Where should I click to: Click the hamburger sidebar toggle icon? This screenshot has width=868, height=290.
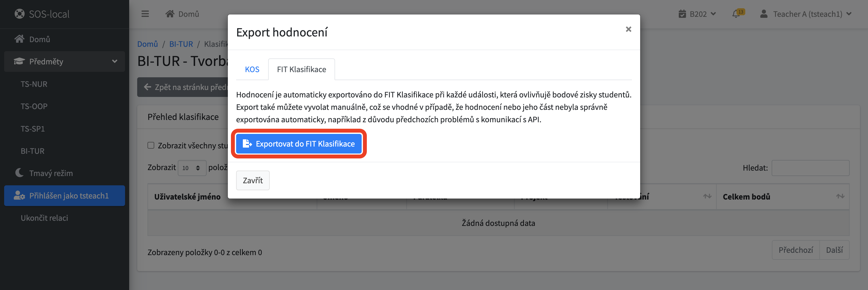[145, 14]
